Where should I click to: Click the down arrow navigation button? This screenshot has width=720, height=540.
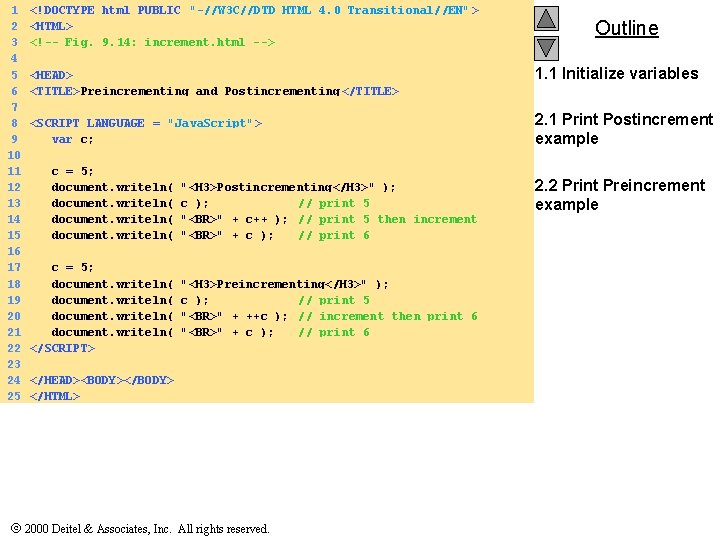[546, 48]
